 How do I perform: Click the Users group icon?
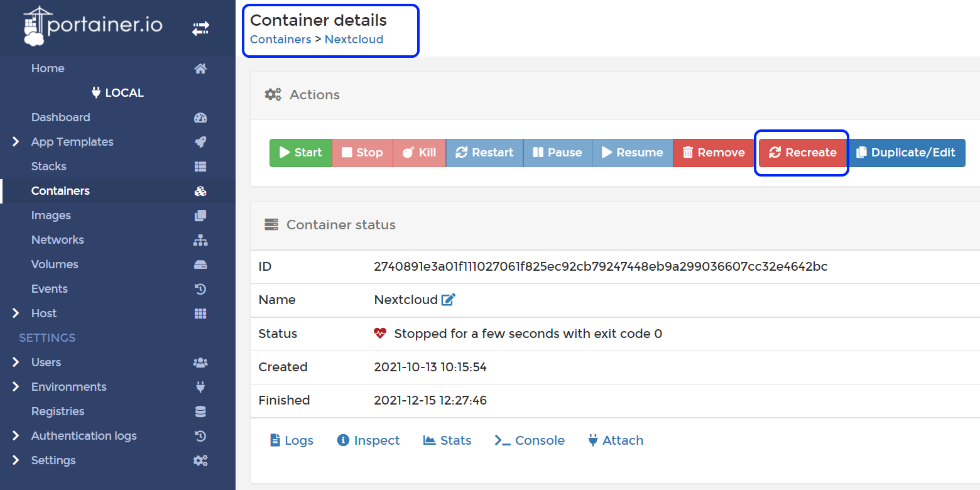[200, 362]
